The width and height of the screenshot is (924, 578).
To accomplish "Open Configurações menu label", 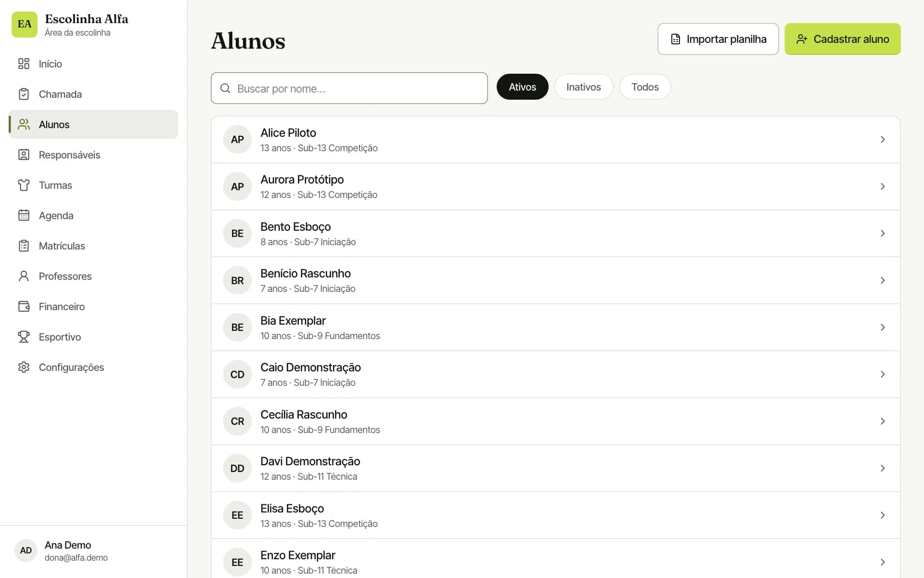I will coord(71,367).
